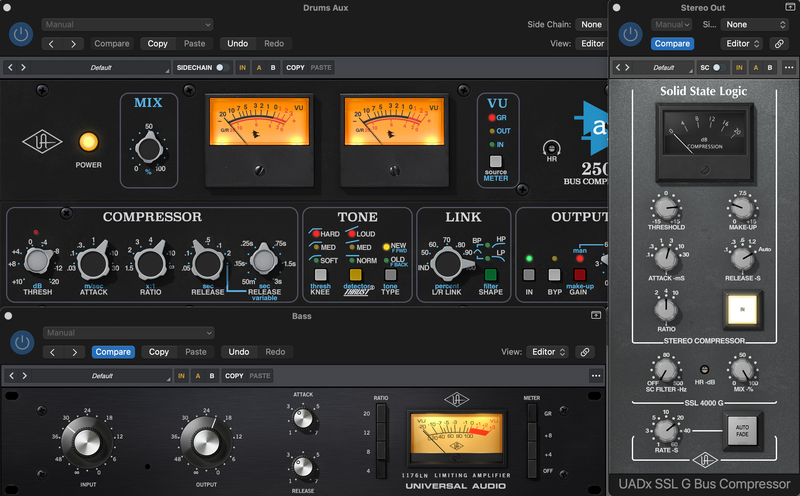This screenshot has height=496, width=800.
Task: Toggle the SIDECHAIN switch on Drums Aux
Action: [223, 68]
